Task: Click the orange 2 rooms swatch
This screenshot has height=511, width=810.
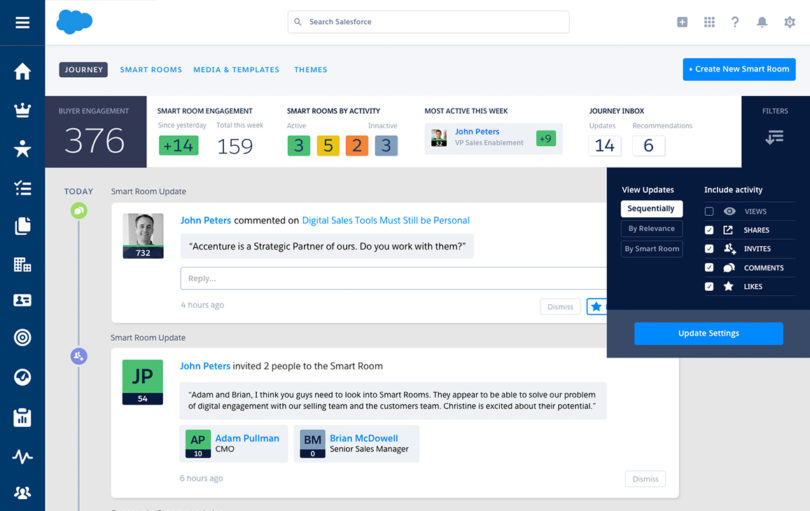Action: [357, 146]
